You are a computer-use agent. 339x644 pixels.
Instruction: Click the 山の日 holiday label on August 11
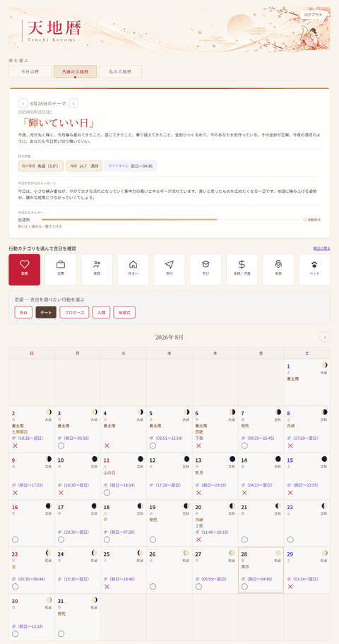[109, 472]
